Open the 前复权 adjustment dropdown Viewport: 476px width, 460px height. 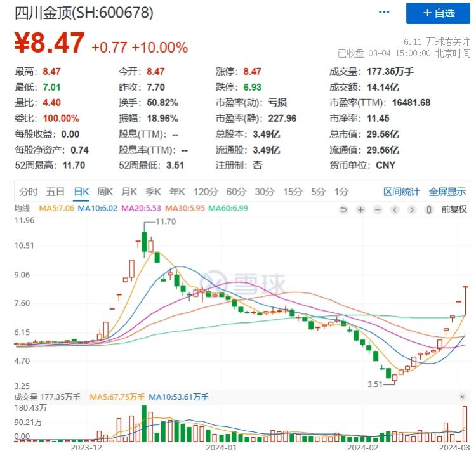(454, 209)
